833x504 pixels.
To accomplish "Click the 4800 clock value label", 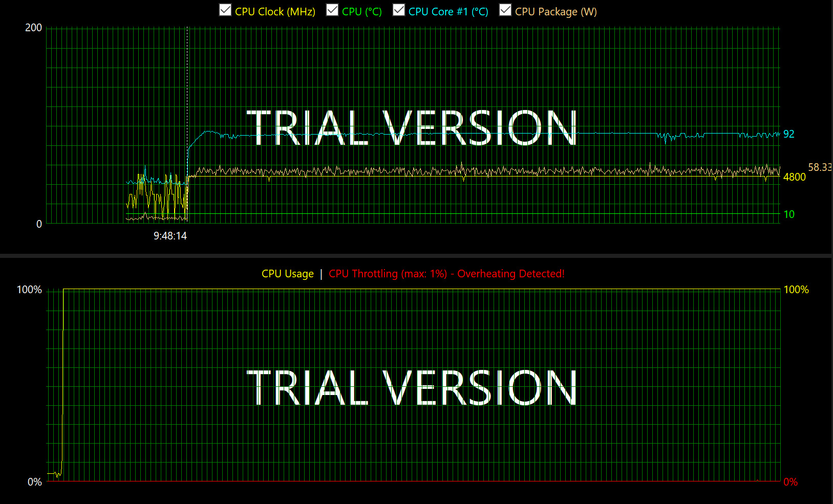I will tap(795, 177).
